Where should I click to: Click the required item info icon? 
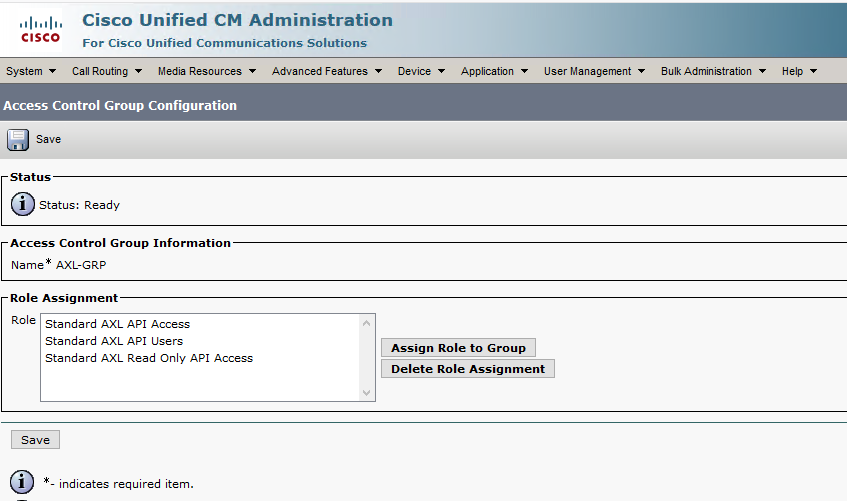(x=23, y=482)
